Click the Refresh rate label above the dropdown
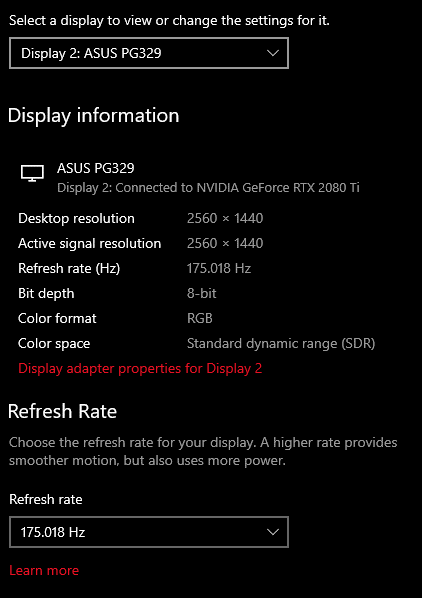Viewport: 422px width, 598px height. 46,500
